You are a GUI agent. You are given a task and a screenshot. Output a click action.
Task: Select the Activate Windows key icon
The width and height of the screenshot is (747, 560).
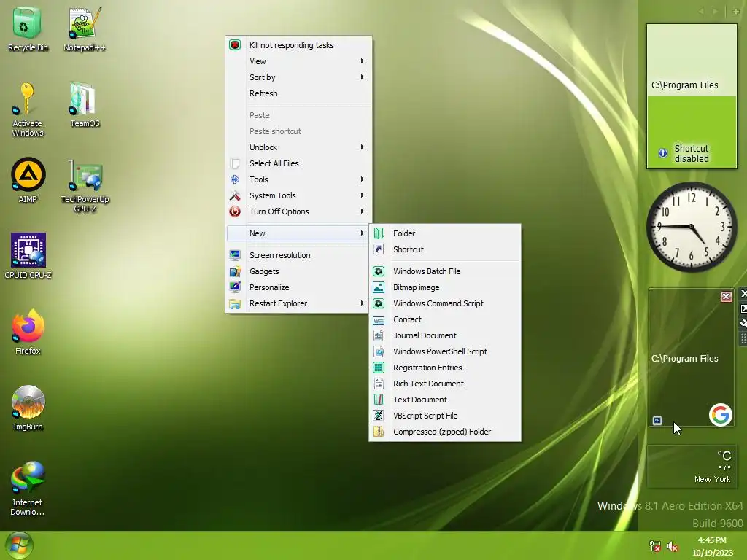[27, 109]
